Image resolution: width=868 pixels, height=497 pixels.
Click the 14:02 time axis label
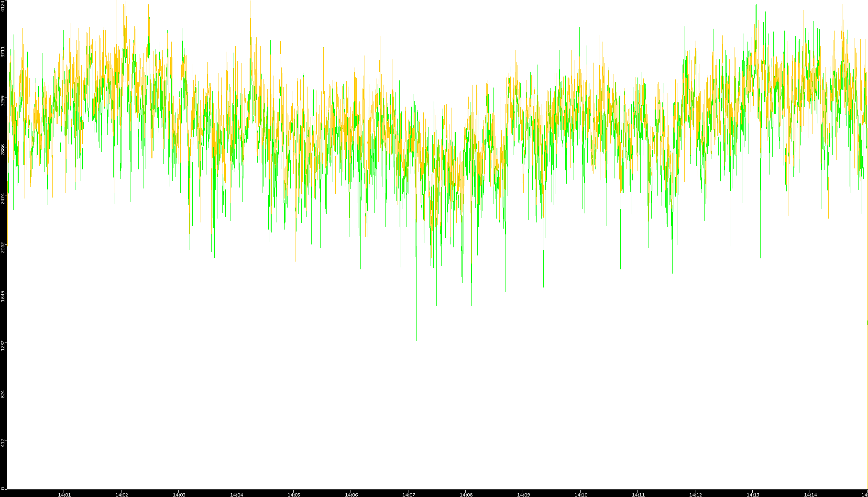point(121,495)
